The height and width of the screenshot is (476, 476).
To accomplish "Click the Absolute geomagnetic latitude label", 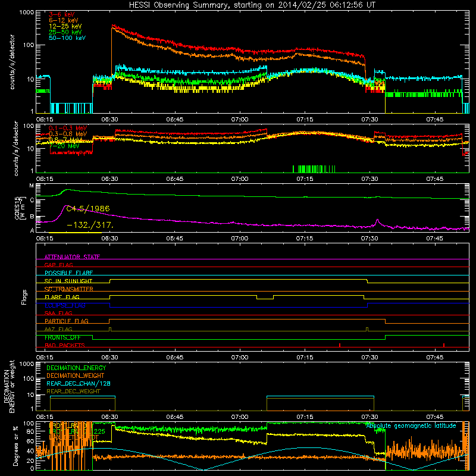I will click(x=411, y=426).
